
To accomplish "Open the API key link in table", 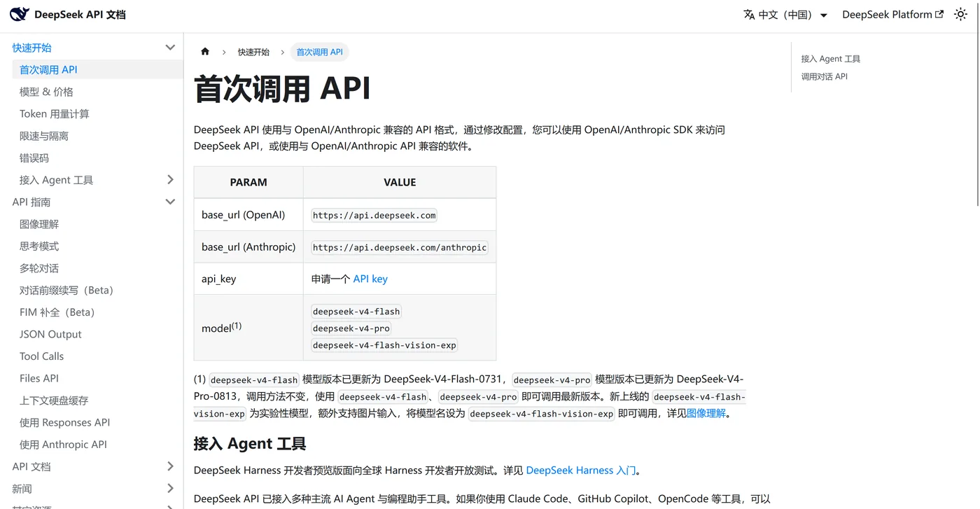I will tap(370, 279).
